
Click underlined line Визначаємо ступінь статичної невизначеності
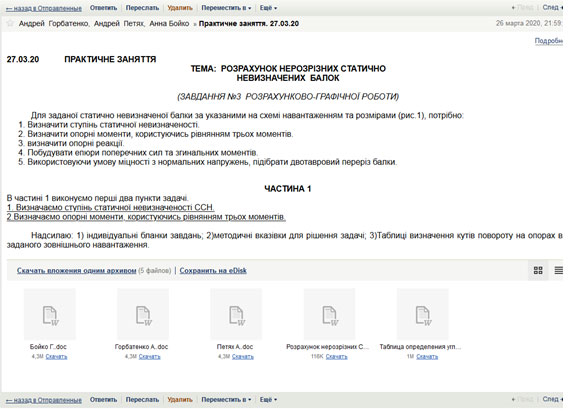click(110, 208)
